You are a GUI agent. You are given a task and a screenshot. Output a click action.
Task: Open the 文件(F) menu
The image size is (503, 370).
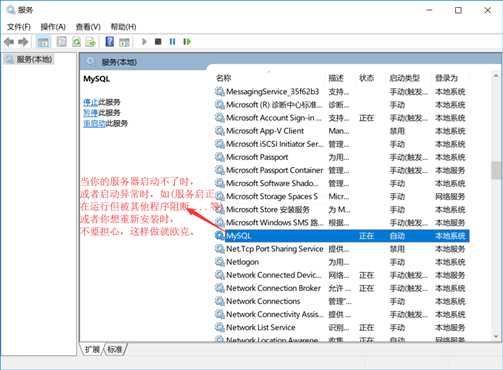(x=19, y=27)
